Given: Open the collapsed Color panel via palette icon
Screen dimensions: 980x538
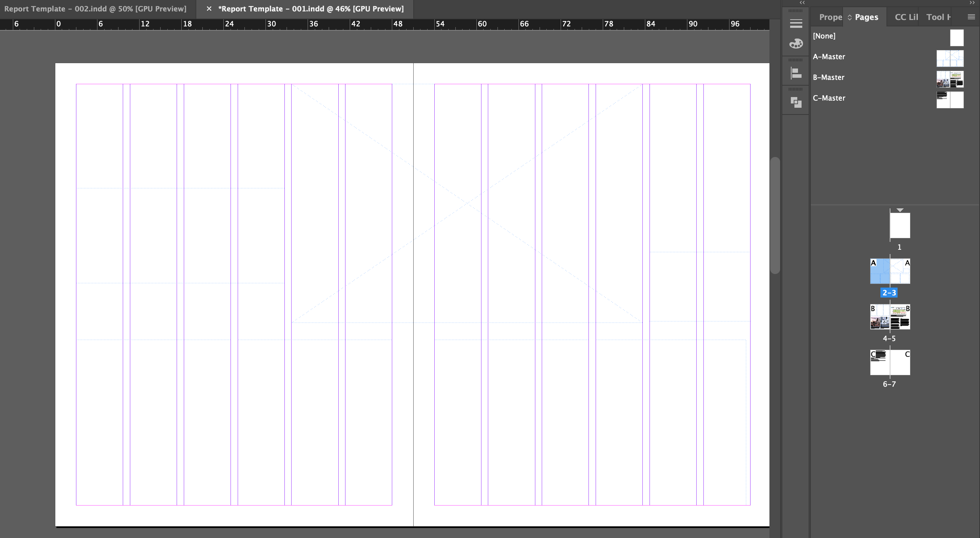Looking at the screenshot, I should [796, 43].
